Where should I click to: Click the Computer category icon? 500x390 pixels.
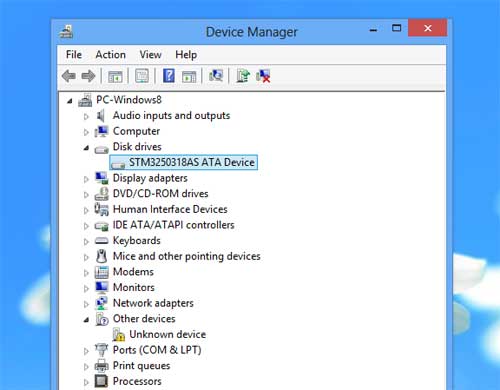pyautogui.click(x=101, y=131)
